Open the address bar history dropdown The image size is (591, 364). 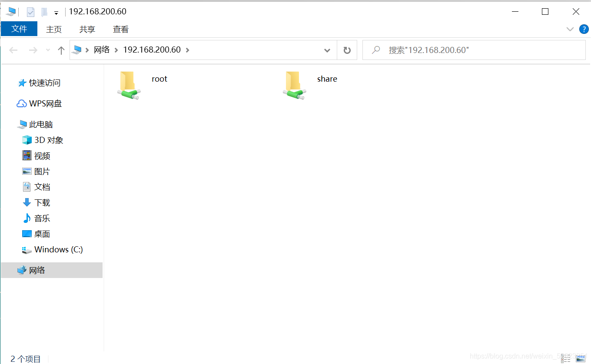pyautogui.click(x=327, y=50)
